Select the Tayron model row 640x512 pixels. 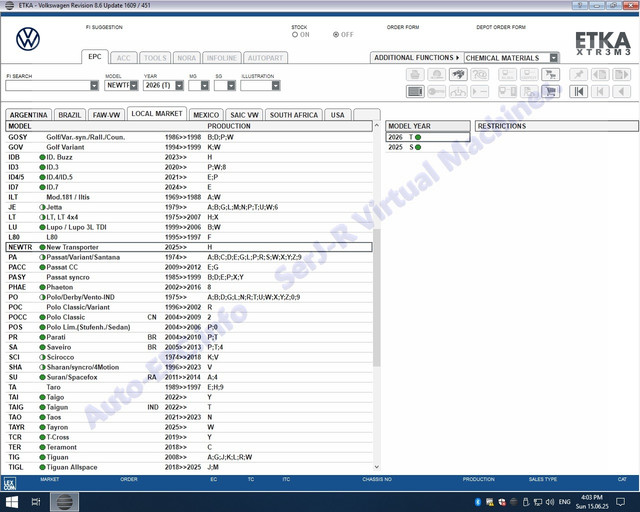[189, 427]
